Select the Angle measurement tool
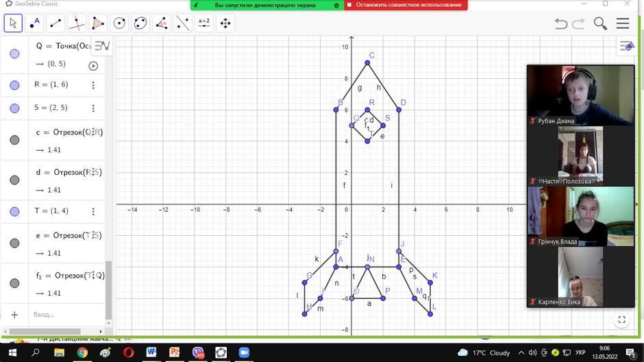Viewport: 644px width, 362px height. [162, 23]
